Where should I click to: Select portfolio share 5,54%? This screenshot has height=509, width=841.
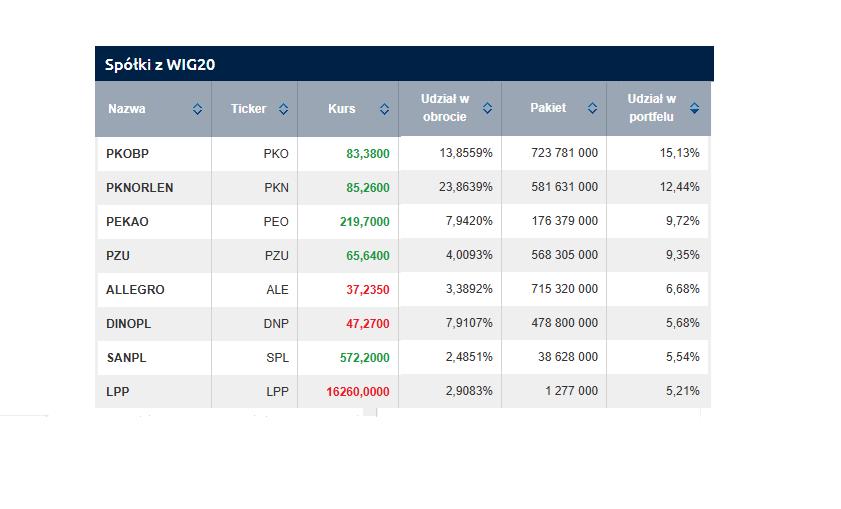(683, 357)
